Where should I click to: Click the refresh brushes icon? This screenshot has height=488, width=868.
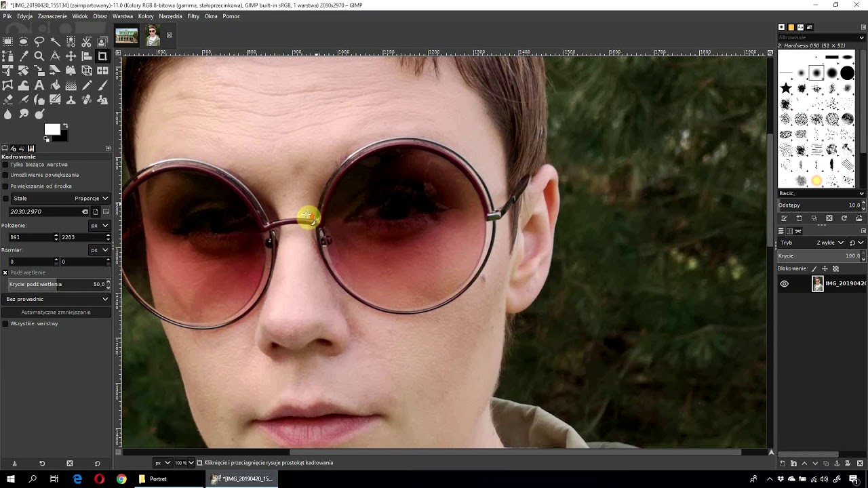pos(844,218)
